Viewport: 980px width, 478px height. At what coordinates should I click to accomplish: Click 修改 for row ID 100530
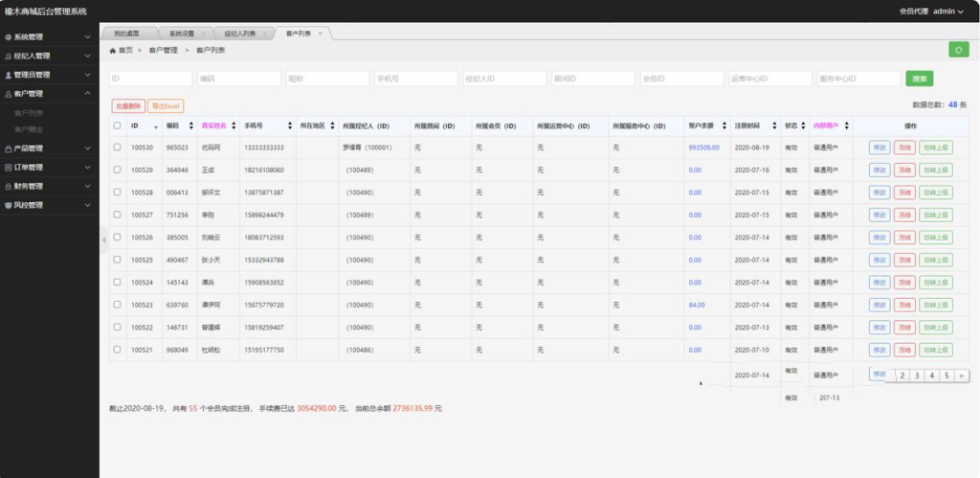coord(880,148)
